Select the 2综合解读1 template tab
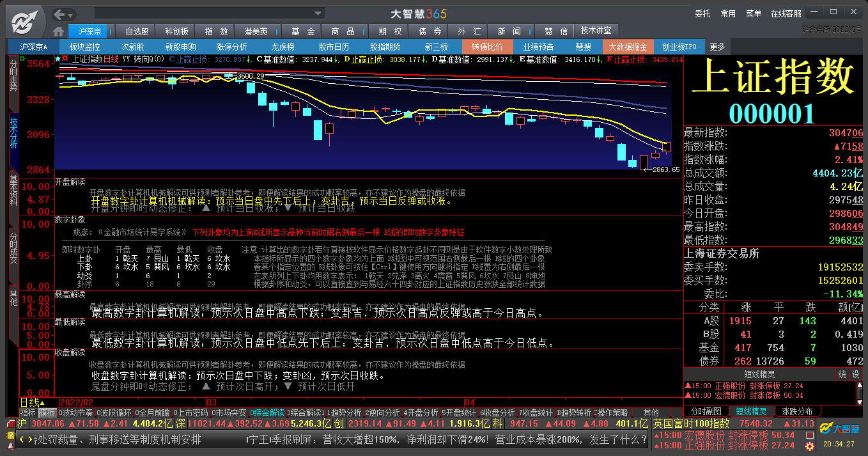Viewport: 868px width, 456px height. [x=307, y=413]
